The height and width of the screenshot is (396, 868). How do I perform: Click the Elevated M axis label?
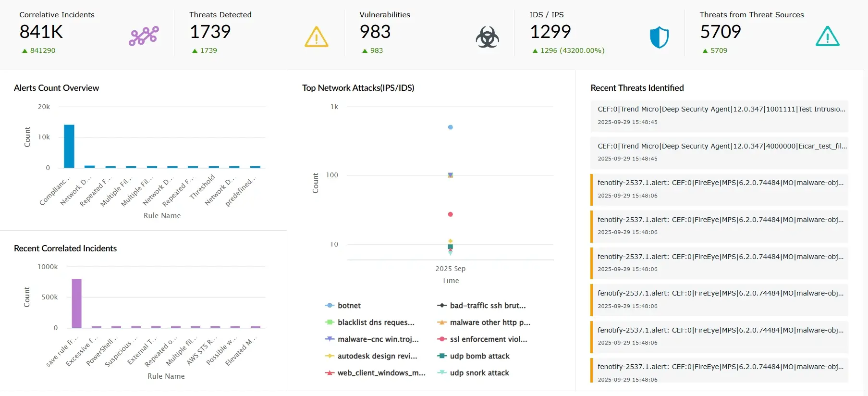point(241,351)
